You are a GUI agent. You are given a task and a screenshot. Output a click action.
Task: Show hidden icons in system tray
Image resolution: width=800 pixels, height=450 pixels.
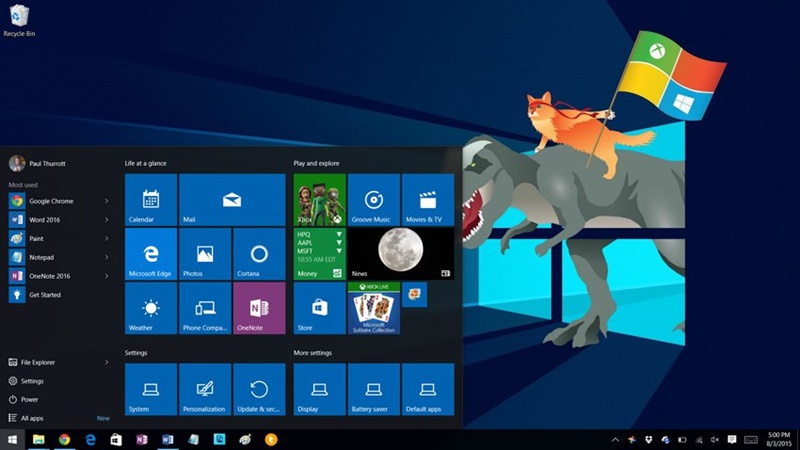pos(615,439)
